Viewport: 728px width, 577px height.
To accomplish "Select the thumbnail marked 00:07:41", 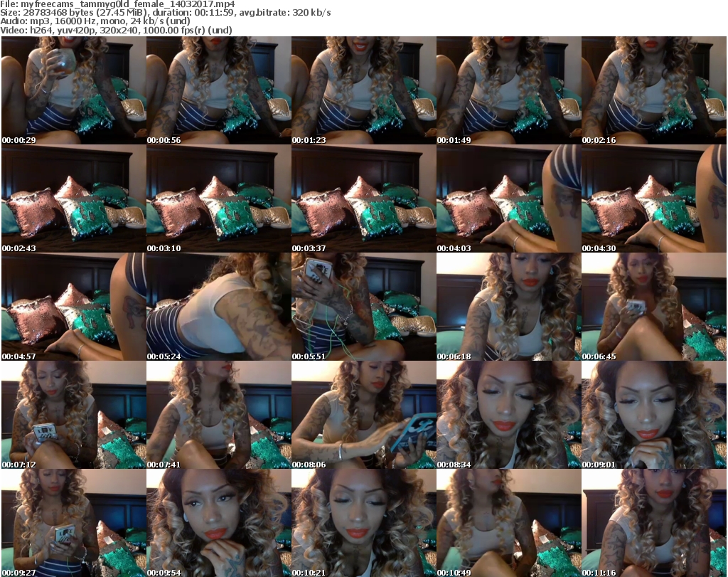I will [x=219, y=415].
